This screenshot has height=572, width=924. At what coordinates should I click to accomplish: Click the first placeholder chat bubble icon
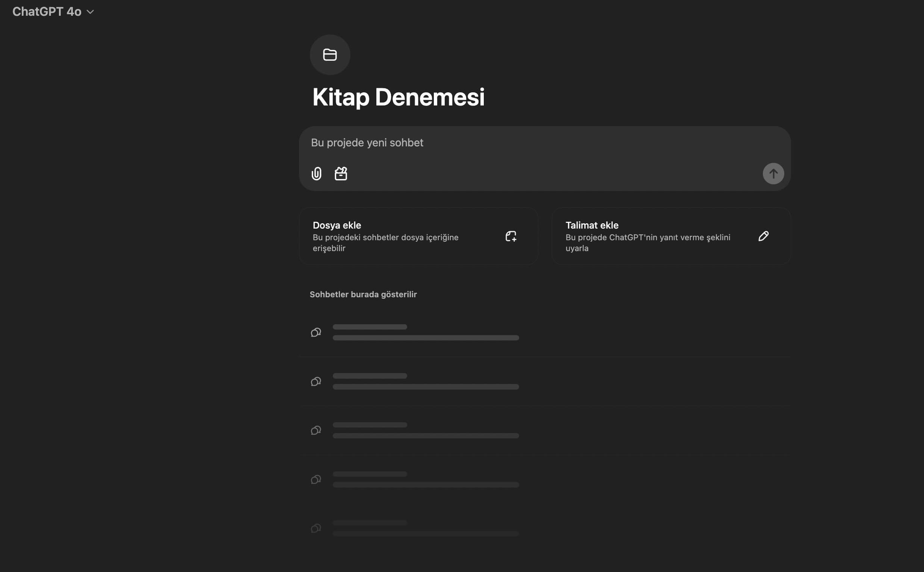click(316, 333)
